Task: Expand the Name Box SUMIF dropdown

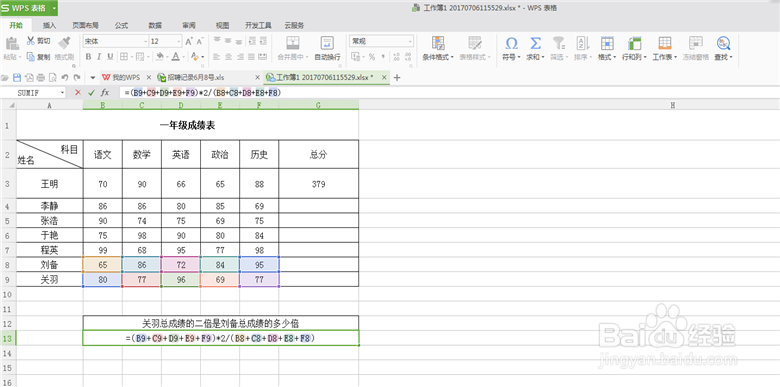Action: 63,93
